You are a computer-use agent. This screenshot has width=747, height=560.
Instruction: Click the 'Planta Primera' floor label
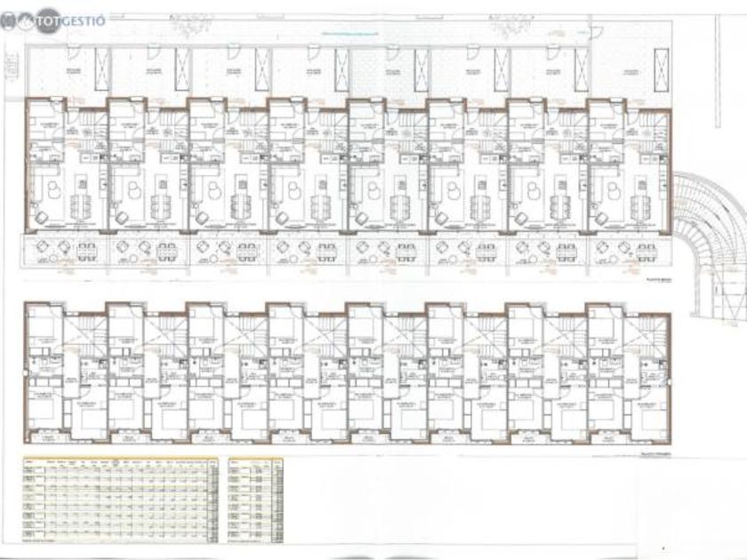655,455
